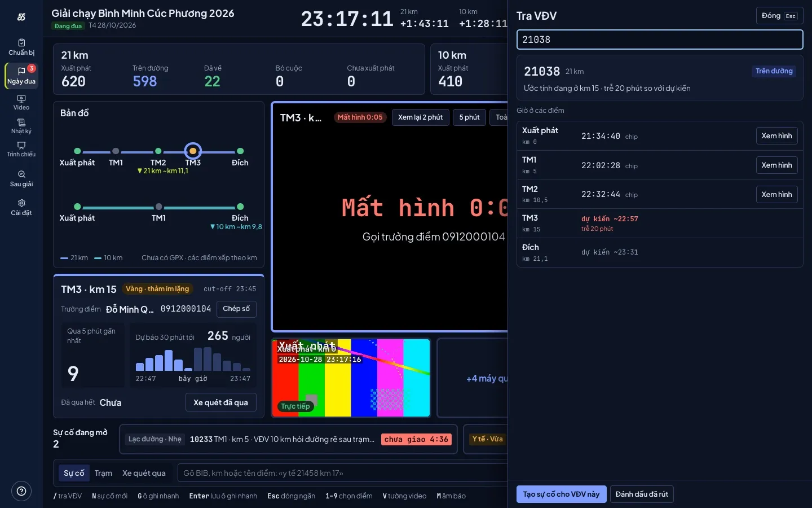Click the Trên đường count 598
812x508 pixels.
tap(145, 82)
